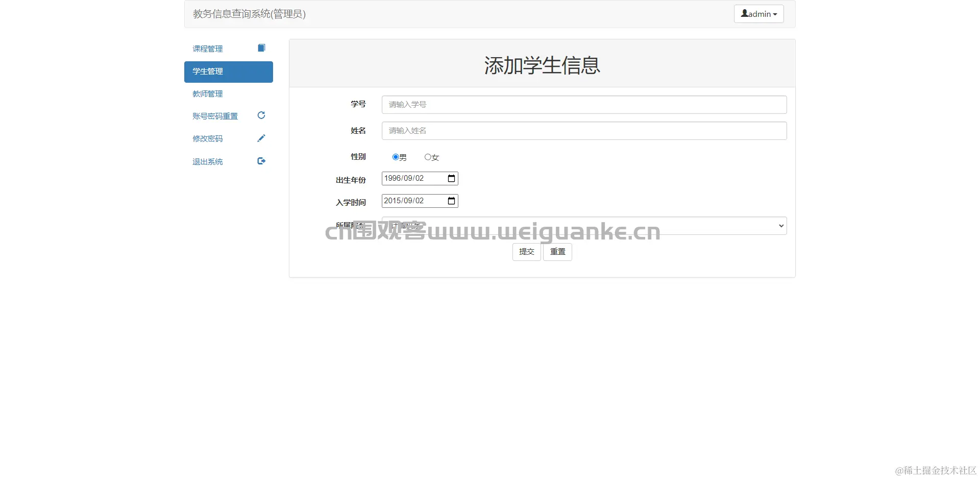Expand the 所属院系 select dropdown
This screenshot has width=980, height=479.
(x=584, y=226)
